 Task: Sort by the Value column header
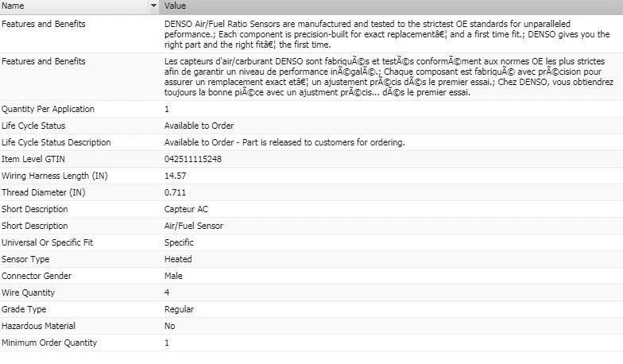pos(391,6)
